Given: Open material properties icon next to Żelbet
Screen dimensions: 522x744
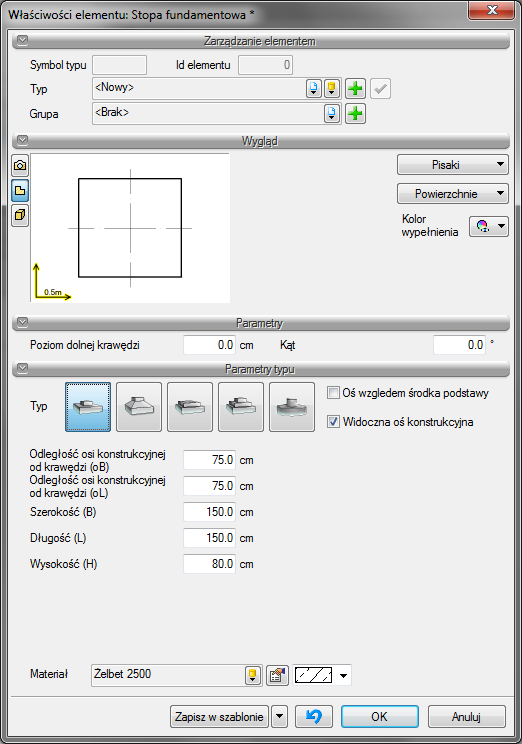Looking at the screenshot, I should (277, 675).
